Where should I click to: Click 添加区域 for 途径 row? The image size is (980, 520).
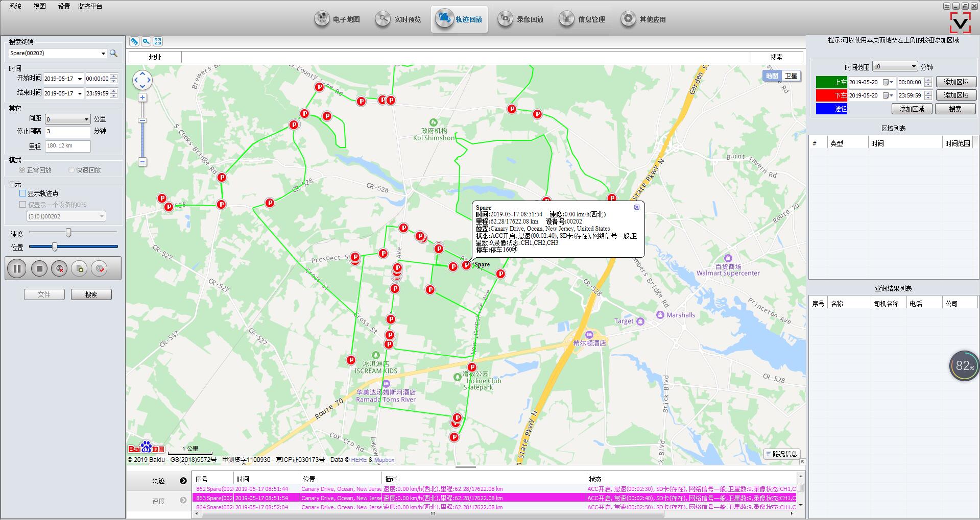coord(912,109)
